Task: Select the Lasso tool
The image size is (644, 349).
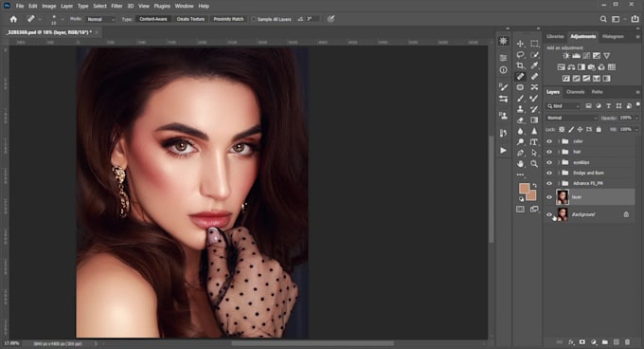Action: [x=520, y=55]
